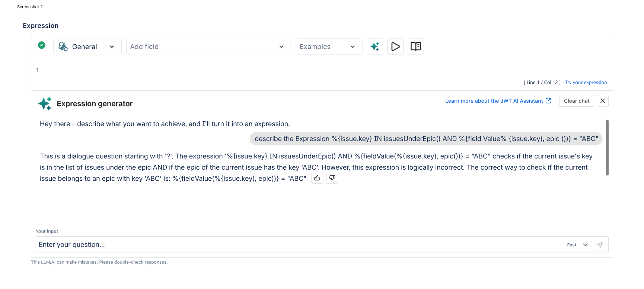Click the AI response paragraph text

pos(316,167)
